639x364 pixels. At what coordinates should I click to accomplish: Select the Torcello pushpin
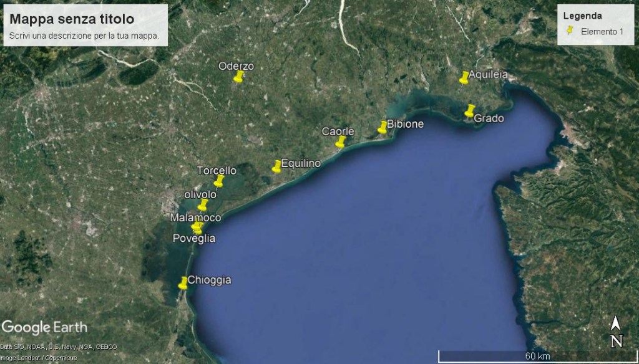[218, 181]
